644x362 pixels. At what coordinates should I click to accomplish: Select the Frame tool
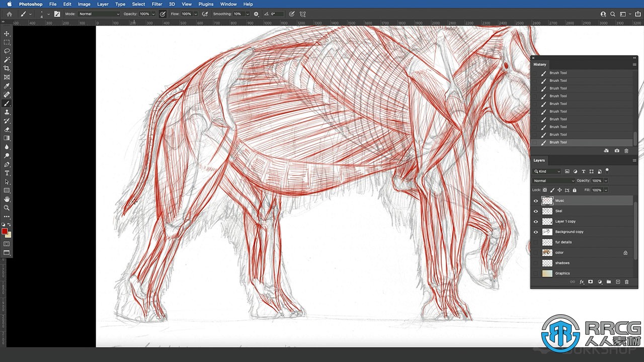7,77
